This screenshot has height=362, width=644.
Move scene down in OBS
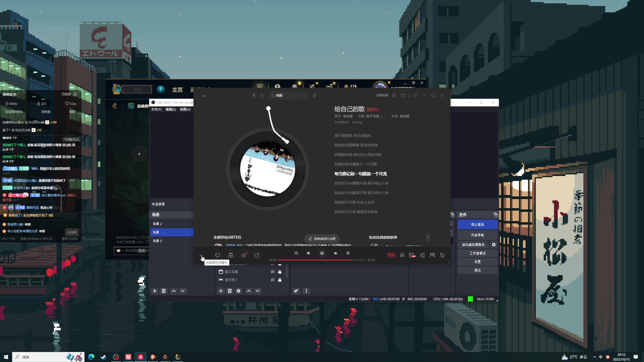coord(183,291)
